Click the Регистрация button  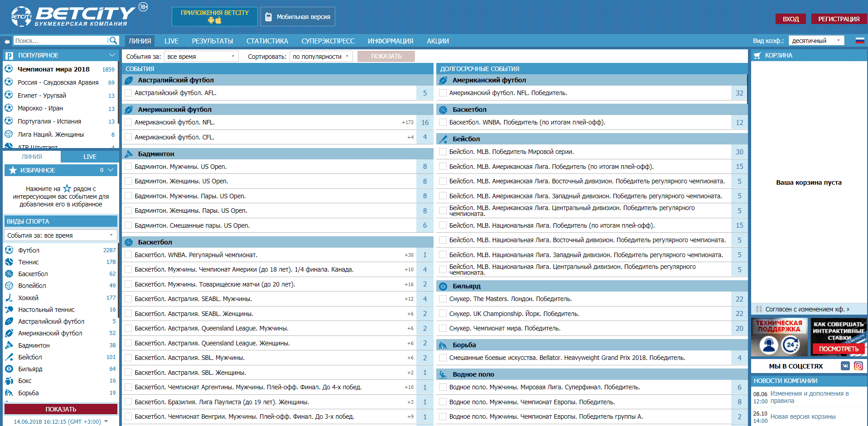pos(839,19)
